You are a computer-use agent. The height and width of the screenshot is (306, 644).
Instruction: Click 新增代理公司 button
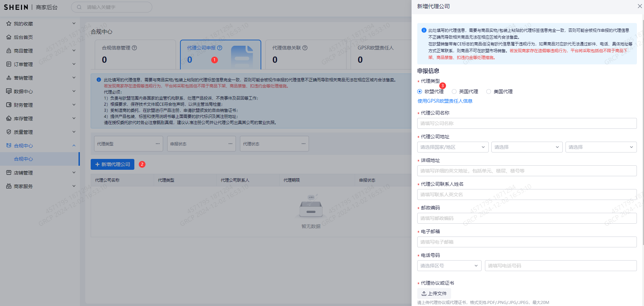(112, 164)
